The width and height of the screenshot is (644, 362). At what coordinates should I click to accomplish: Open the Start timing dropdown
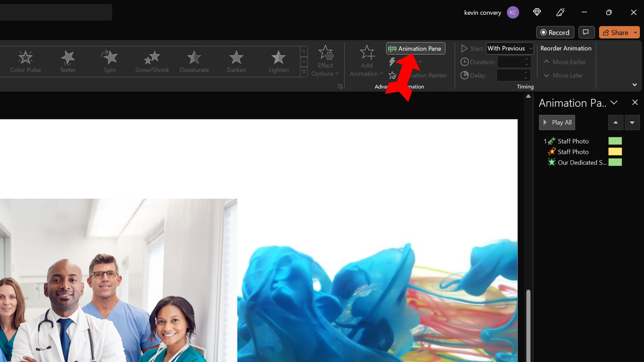pos(509,49)
